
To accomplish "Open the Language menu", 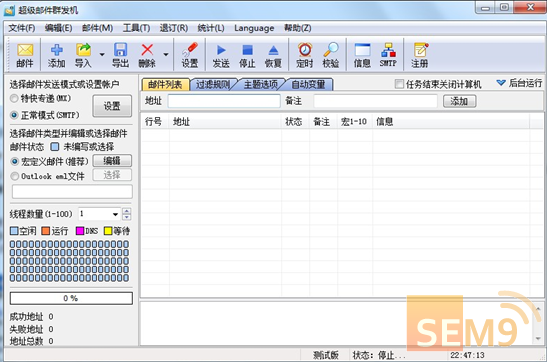I will click(x=254, y=28).
